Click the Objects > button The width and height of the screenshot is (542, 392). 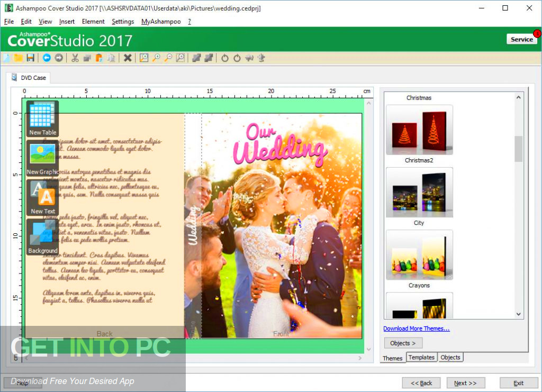(x=403, y=343)
